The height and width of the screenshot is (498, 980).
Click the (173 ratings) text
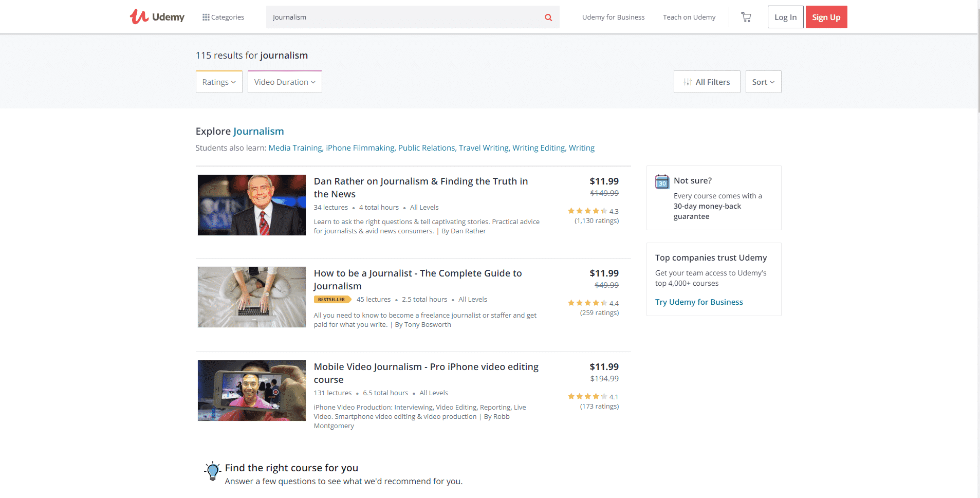pos(599,407)
